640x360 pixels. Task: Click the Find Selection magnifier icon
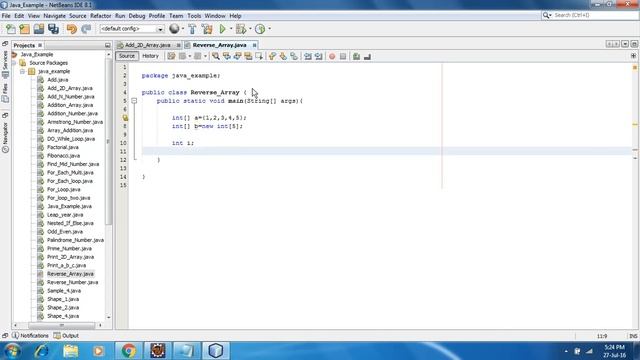216,56
